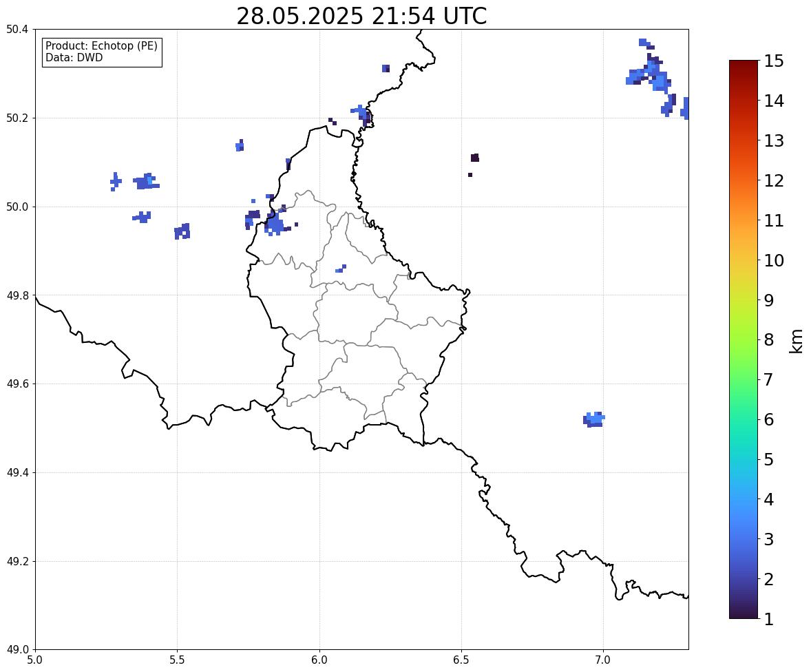Select the 49.2 latitude tick label

pyautogui.click(x=17, y=561)
